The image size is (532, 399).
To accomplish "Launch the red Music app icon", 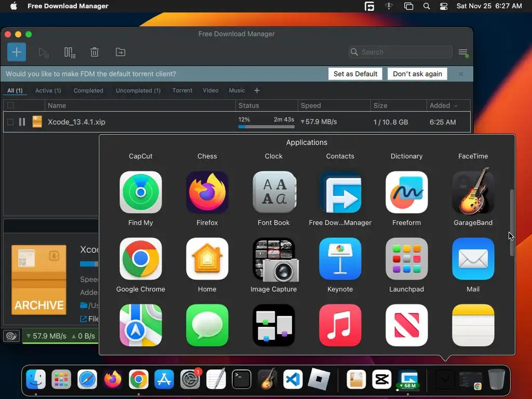I will (x=340, y=325).
